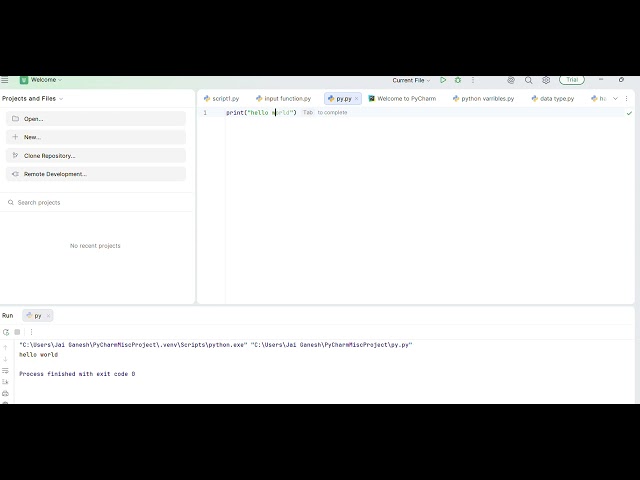Image resolution: width=640 pixels, height=480 pixels.
Task: Click the green inspection checkmark in editor
Action: (629, 113)
